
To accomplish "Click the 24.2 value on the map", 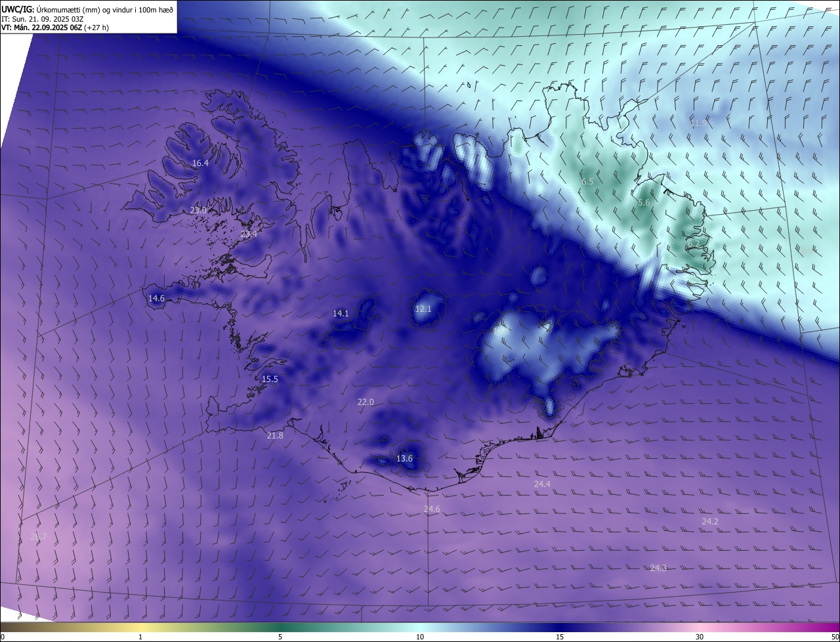I will [710, 522].
